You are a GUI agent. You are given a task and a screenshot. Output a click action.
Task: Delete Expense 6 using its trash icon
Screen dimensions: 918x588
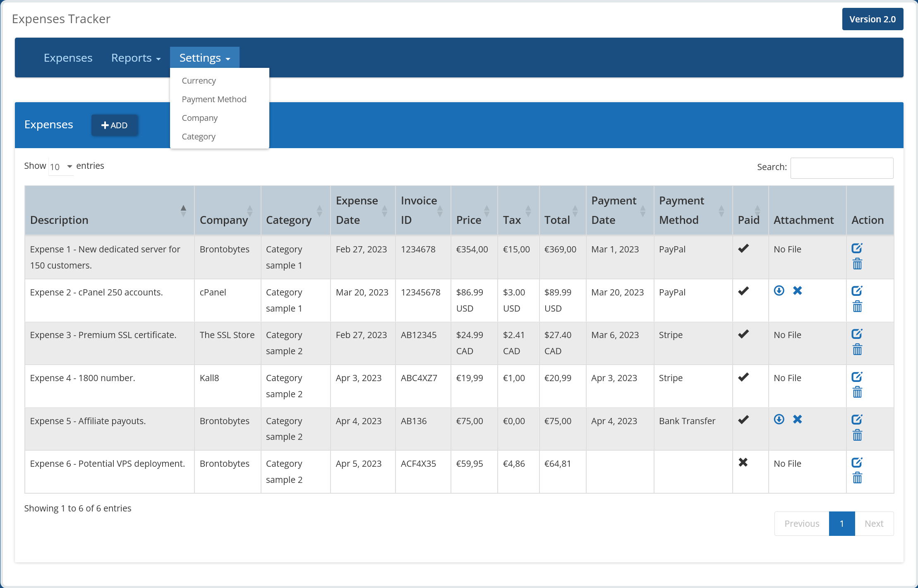coord(857,478)
